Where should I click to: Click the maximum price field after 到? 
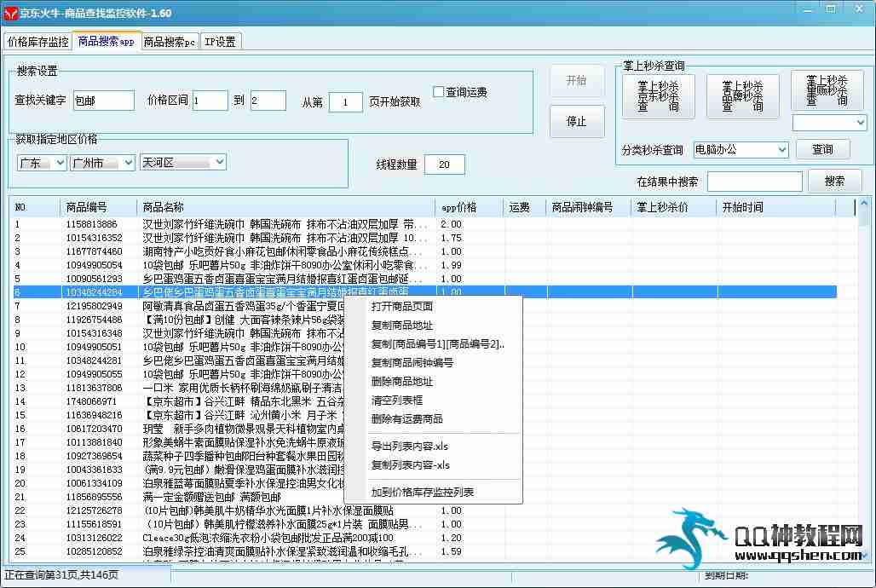point(268,101)
